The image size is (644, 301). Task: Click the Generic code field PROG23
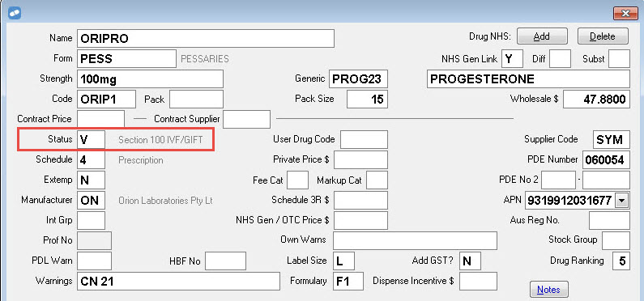[358, 78]
